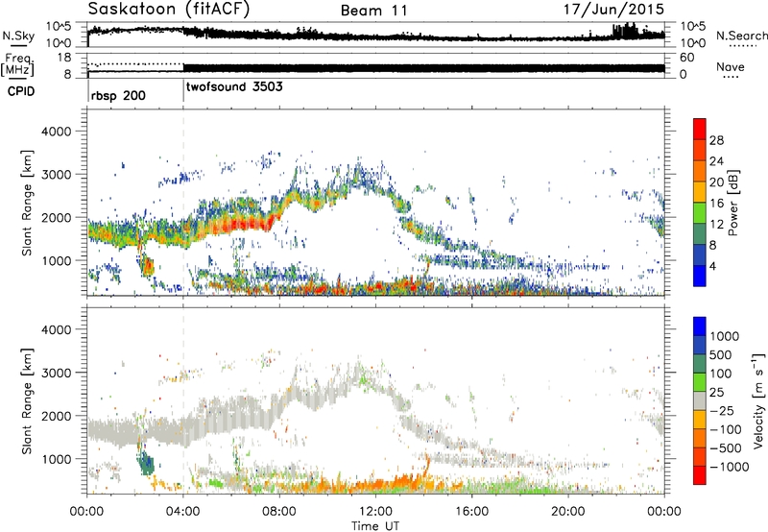Click the 'N.Search' legend label

741,36
